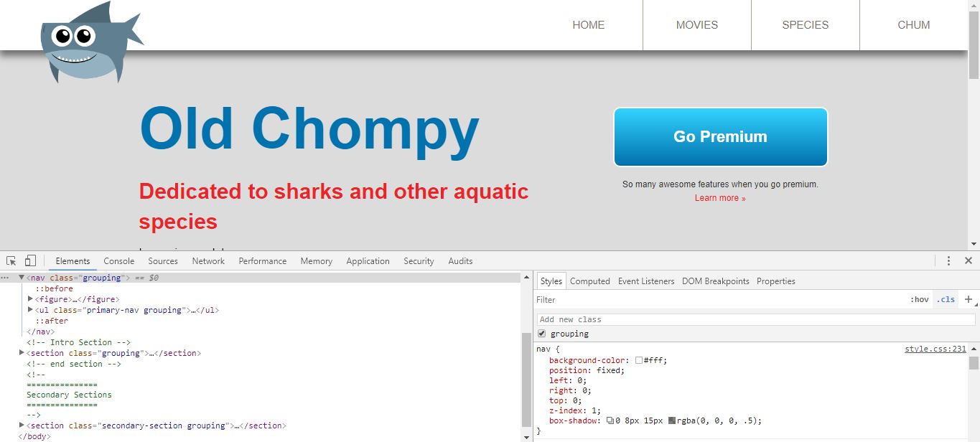Close the DevTools panel
Viewport: 980px width, 442px height.
(968, 261)
